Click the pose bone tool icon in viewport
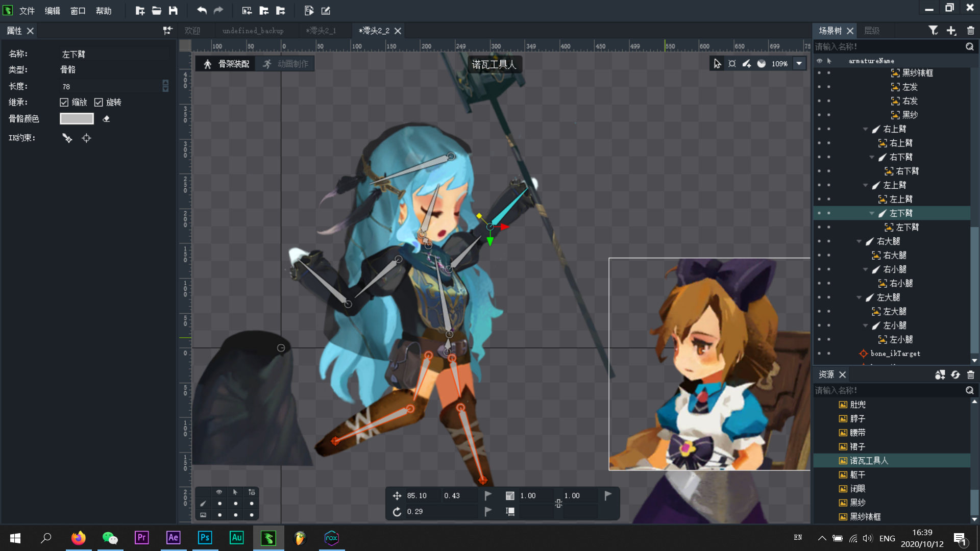The height and width of the screenshot is (551, 980). click(732, 64)
